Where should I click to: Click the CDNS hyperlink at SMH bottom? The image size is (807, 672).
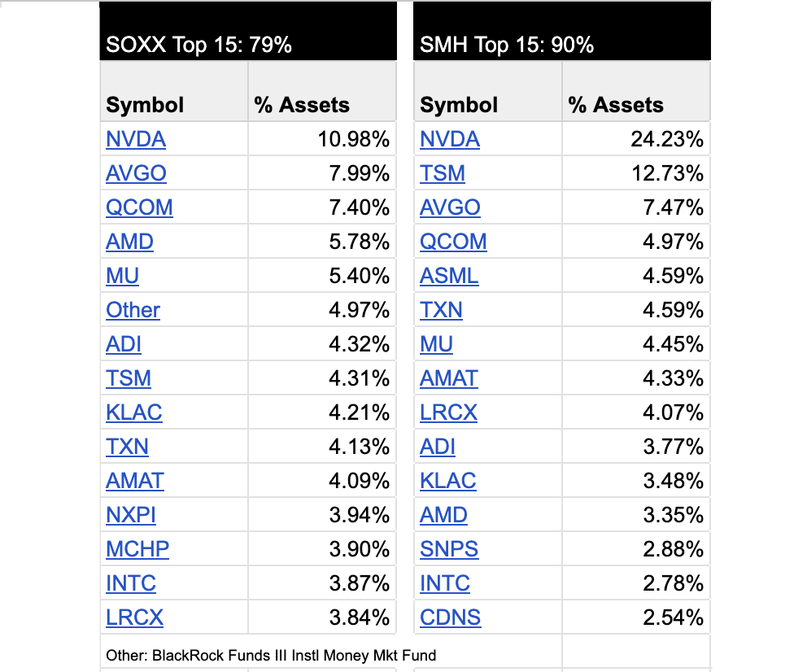coord(450,617)
